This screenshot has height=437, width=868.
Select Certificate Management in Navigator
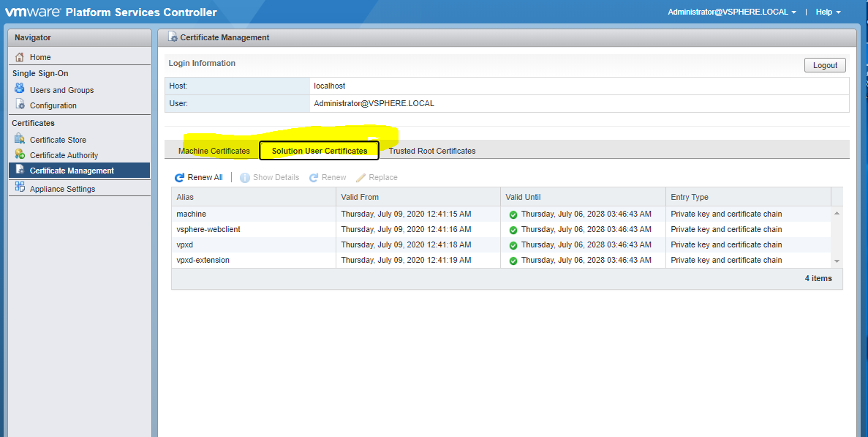tap(79, 171)
